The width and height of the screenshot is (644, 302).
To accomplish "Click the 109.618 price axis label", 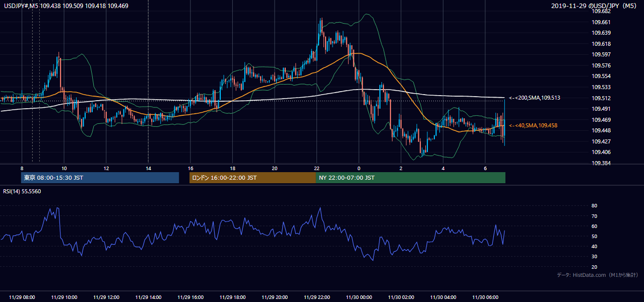I will (x=601, y=44).
